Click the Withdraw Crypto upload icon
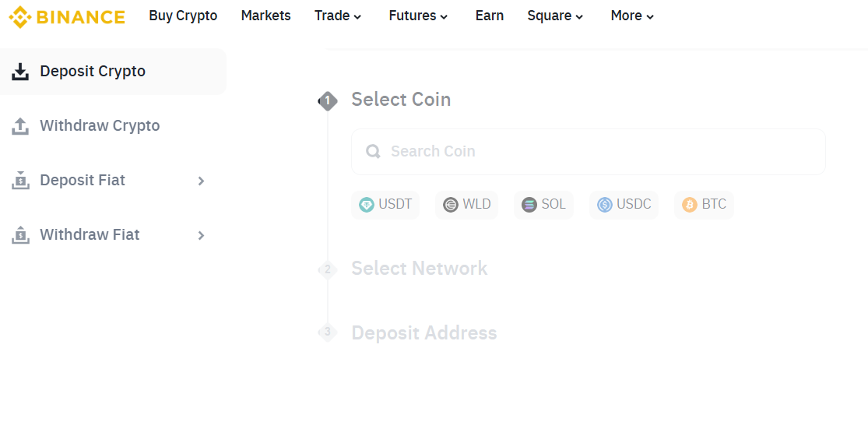Viewport: 868px width, 429px height. pos(20,126)
